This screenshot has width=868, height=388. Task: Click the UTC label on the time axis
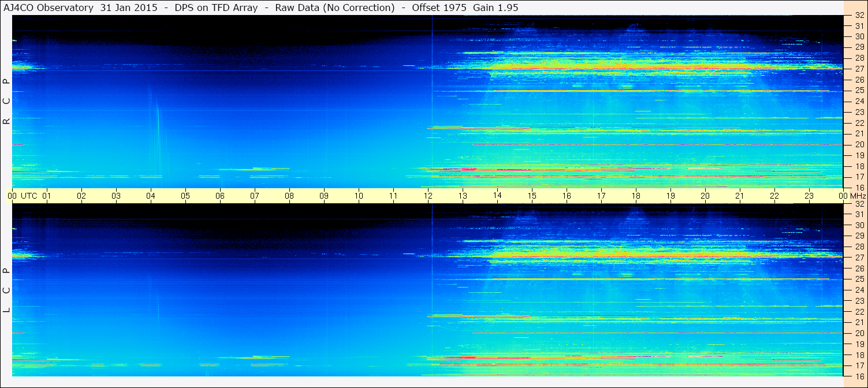(x=29, y=196)
